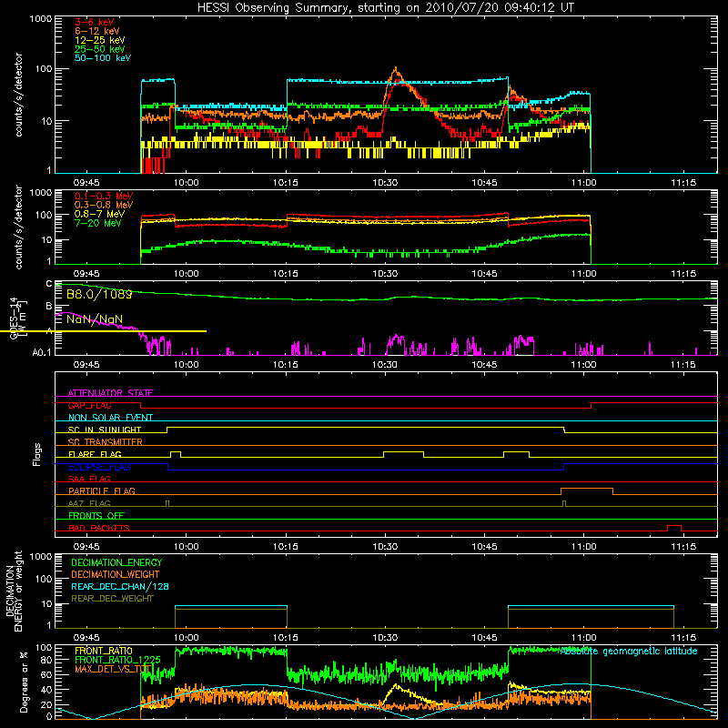The height and width of the screenshot is (728, 728).
Task: Select the FRONTS_OFF flag label
Action: pyautogui.click(x=96, y=516)
